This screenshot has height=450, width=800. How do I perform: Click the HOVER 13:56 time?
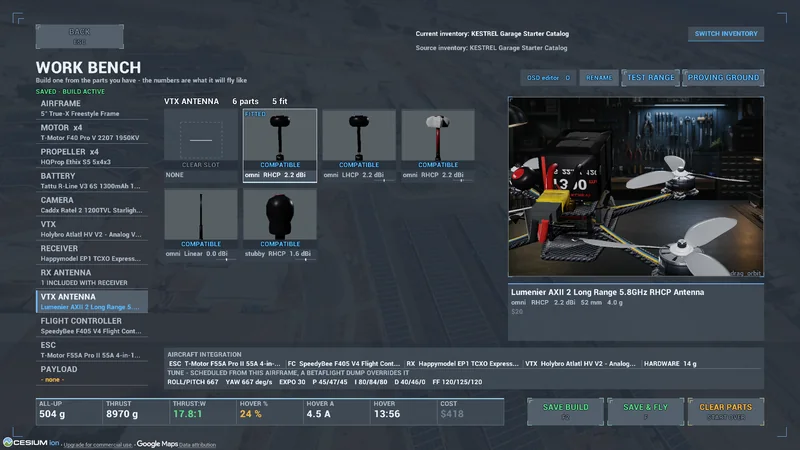click(x=387, y=414)
